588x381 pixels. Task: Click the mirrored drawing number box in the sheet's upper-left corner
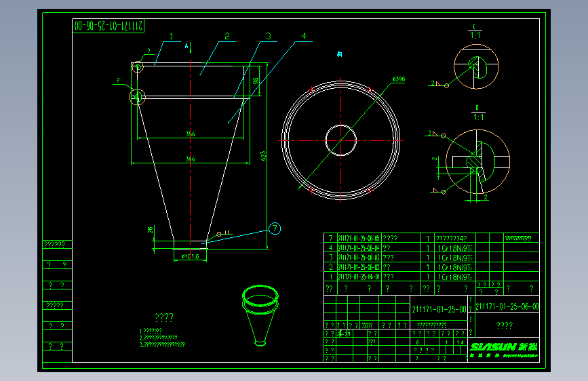109,26
